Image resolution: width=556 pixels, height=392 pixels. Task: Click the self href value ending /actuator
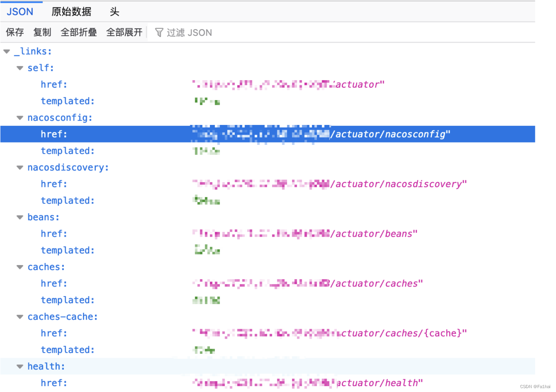click(288, 84)
